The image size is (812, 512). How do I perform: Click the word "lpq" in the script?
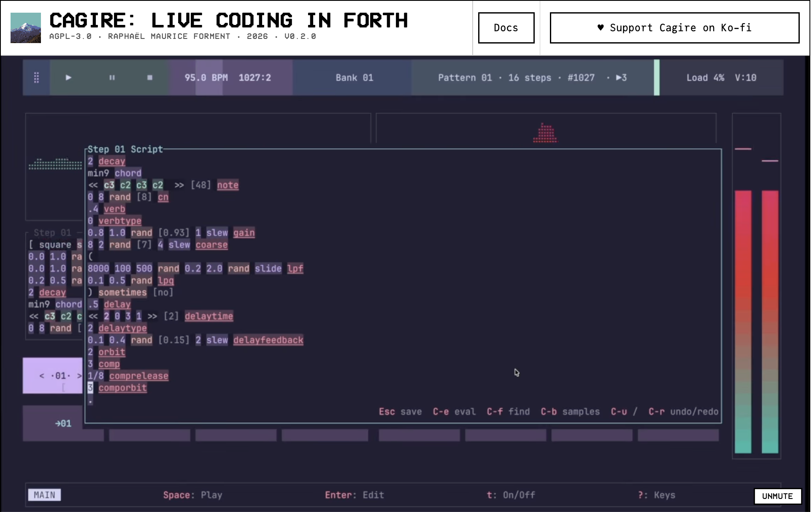tap(166, 281)
